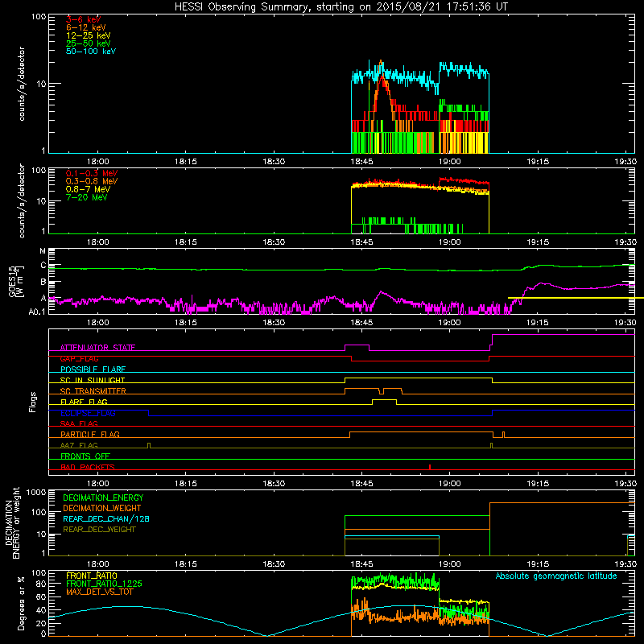Select the BAD_PACKETS flag label
The height and width of the screenshot is (644, 644).
(x=88, y=467)
